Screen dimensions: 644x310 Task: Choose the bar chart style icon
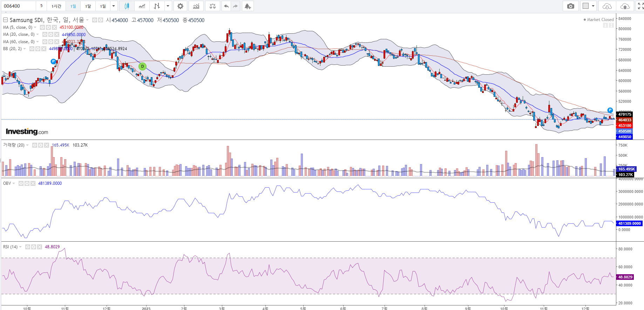click(x=157, y=6)
